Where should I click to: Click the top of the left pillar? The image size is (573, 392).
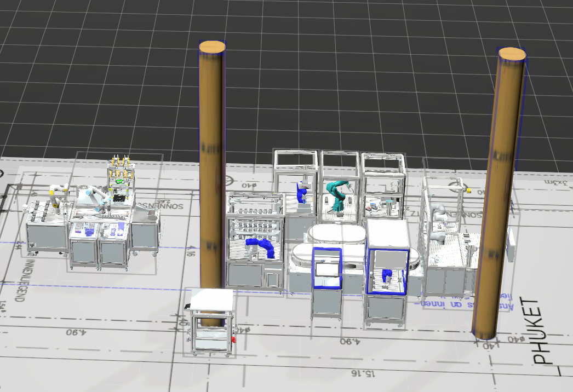[212, 47]
